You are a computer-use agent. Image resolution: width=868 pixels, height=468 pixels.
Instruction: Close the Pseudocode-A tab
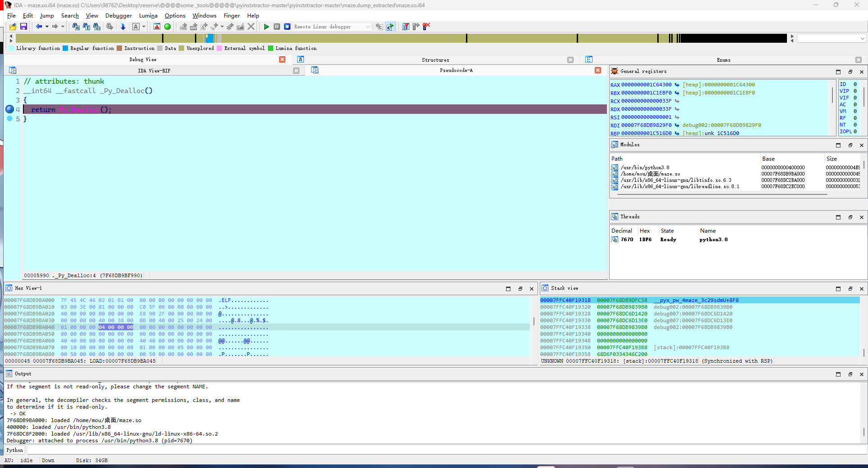click(597, 70)
